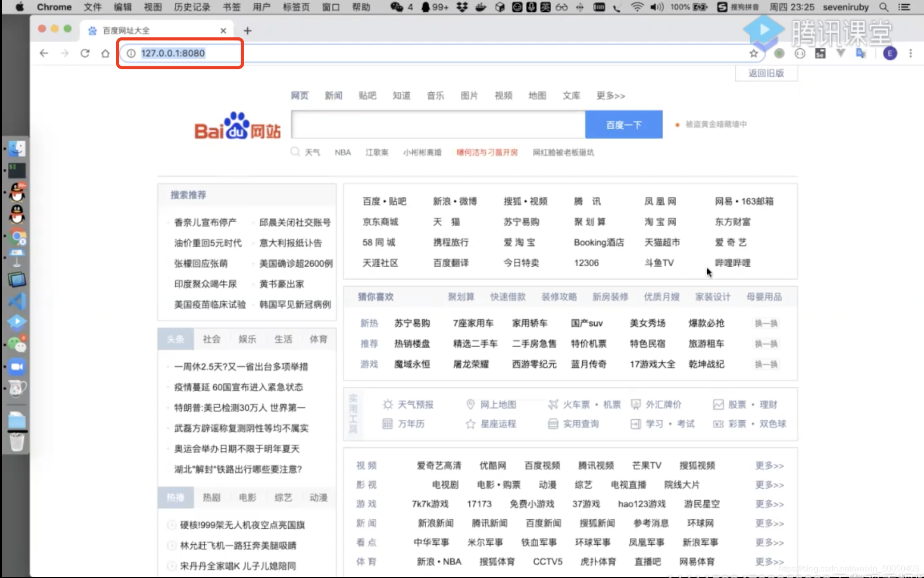Switch to 社会 news tab
The image size is (924, 578).
tap(212, 339)
